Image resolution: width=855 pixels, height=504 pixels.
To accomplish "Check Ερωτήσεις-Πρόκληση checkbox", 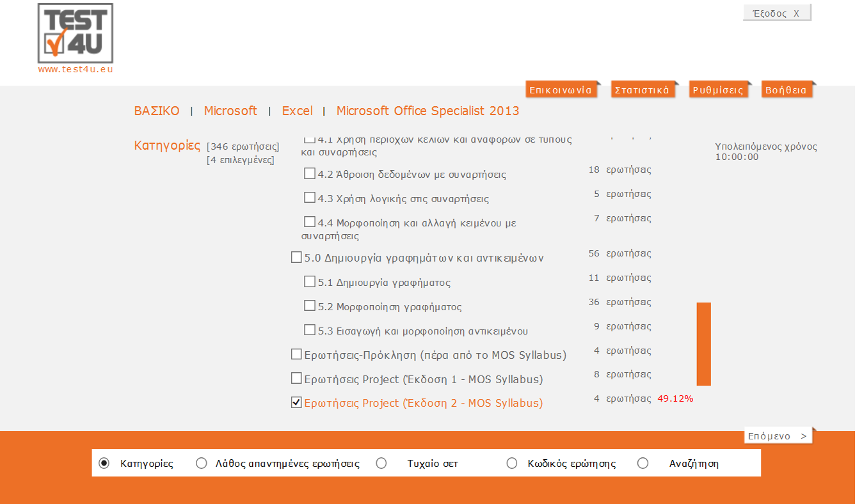I will pos(296,354).
